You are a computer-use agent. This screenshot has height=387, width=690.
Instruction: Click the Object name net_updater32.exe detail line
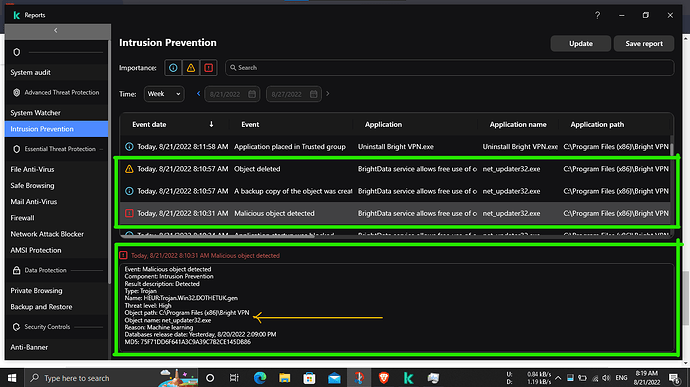[168, 320]
